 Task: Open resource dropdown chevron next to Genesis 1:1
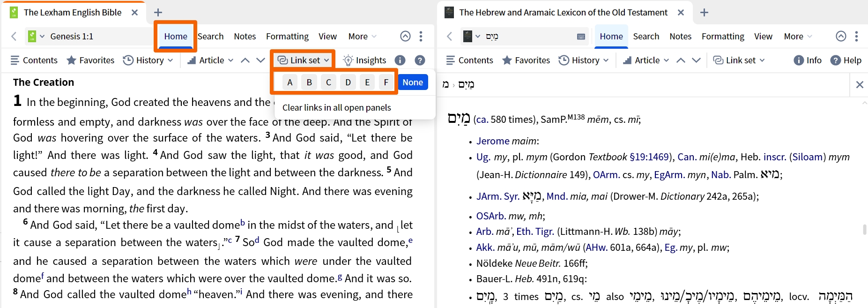point(42,36)
